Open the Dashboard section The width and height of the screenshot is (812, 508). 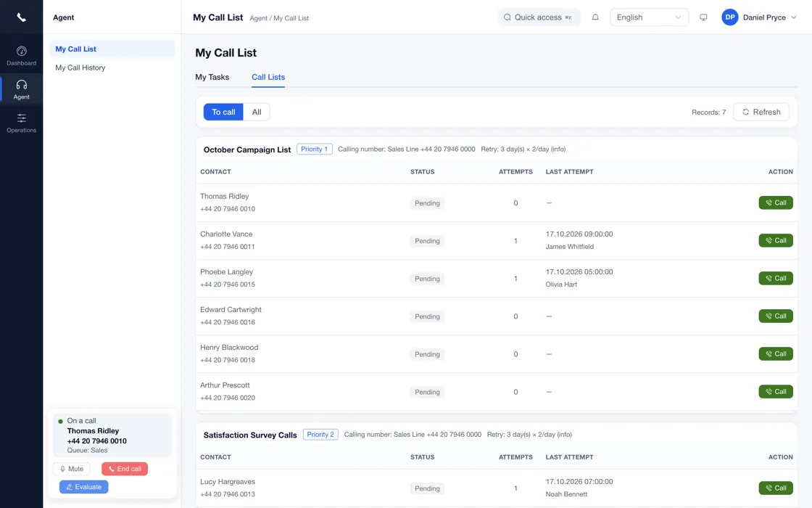[x=21, y=56]
